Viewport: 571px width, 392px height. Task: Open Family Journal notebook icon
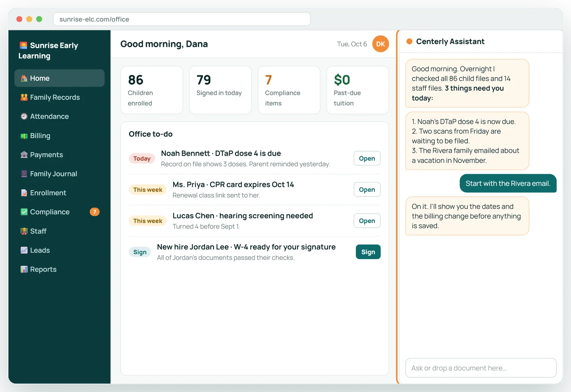[24, 174]
